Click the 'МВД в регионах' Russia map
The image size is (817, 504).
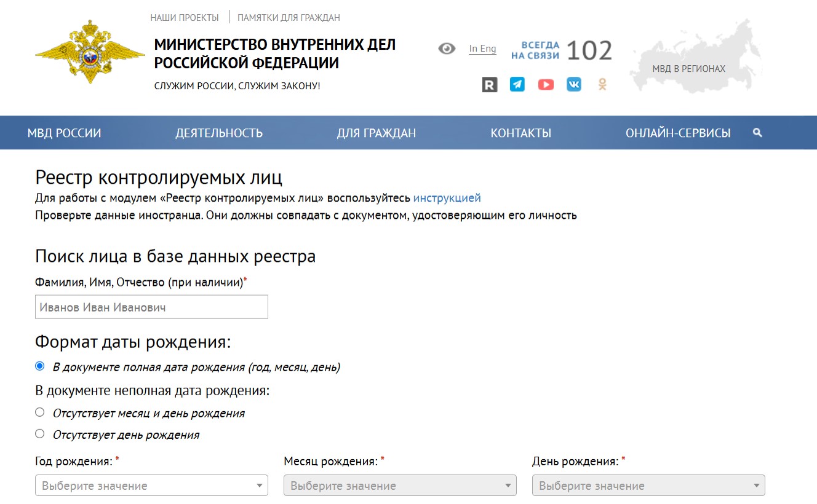click(x=695, y=59)
